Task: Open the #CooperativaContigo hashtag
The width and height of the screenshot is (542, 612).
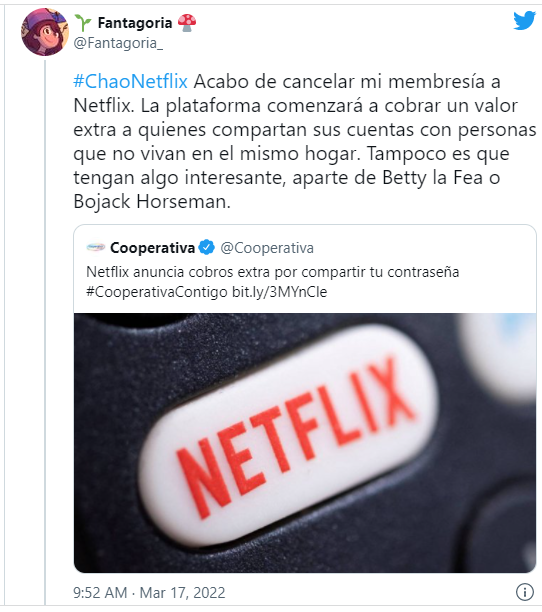Action: click(x=157, y=292)
